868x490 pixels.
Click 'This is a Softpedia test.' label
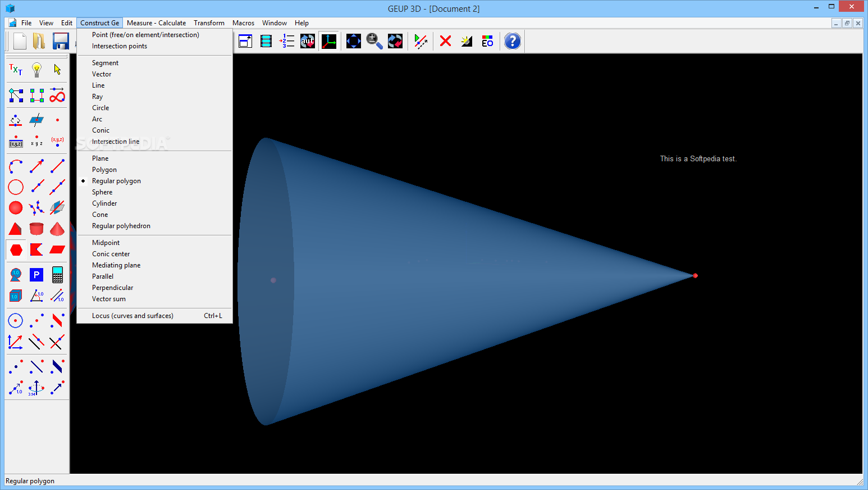tap(698, 159)
